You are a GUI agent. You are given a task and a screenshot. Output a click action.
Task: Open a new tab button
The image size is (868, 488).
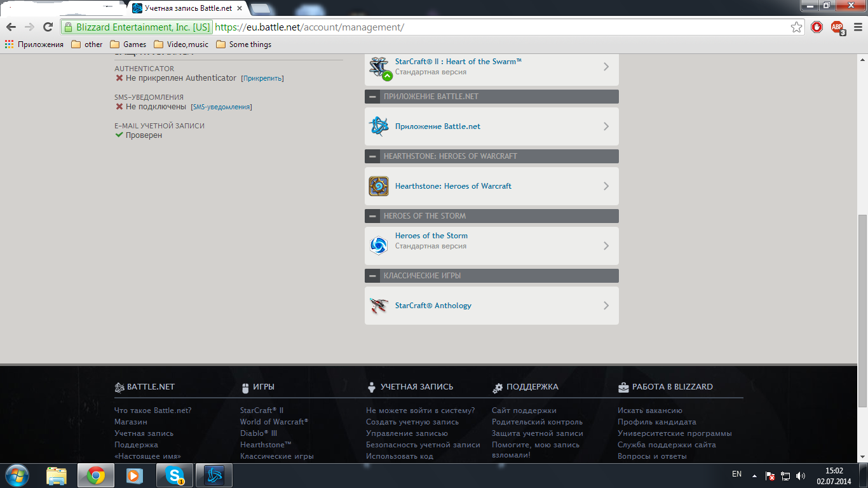(x=260, y=8)
